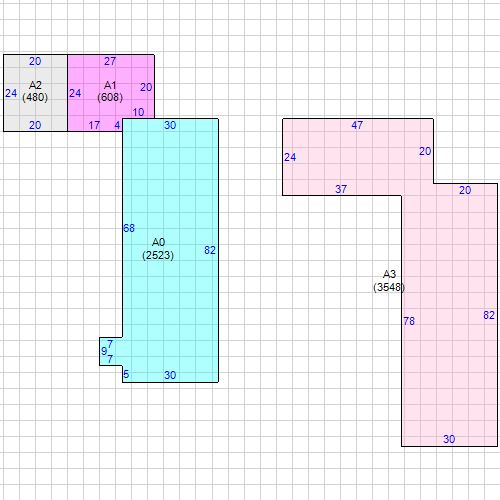Click the upper '7' dimension of A0's notch
500x500 pixels.
coord(110,344)
